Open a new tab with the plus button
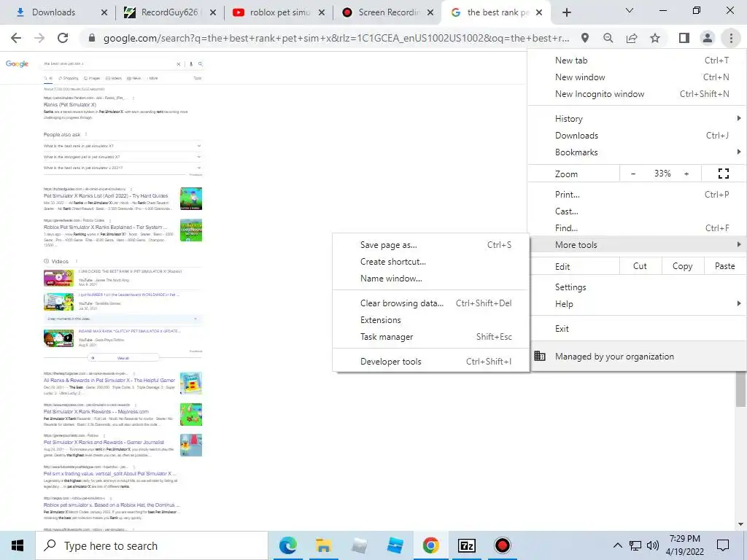Viewport: 747px width, 560px height. coord(566,12)
